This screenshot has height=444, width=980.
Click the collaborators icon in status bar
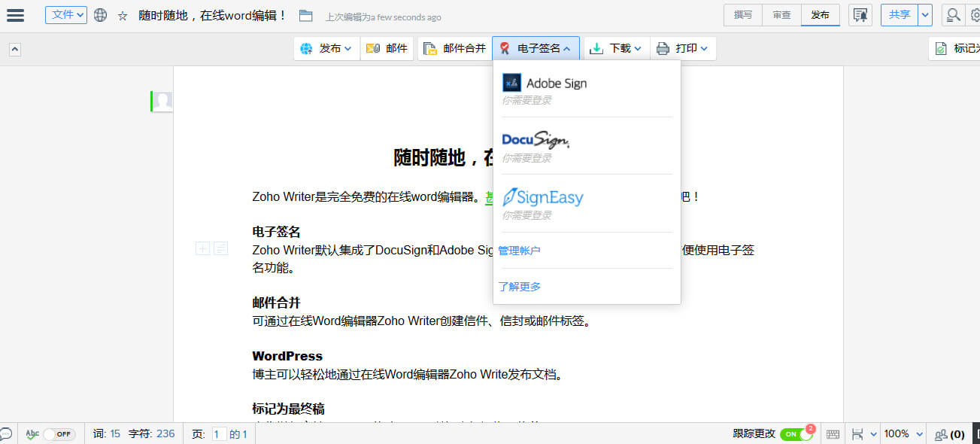pyautogui.click(x=949, y=434)
